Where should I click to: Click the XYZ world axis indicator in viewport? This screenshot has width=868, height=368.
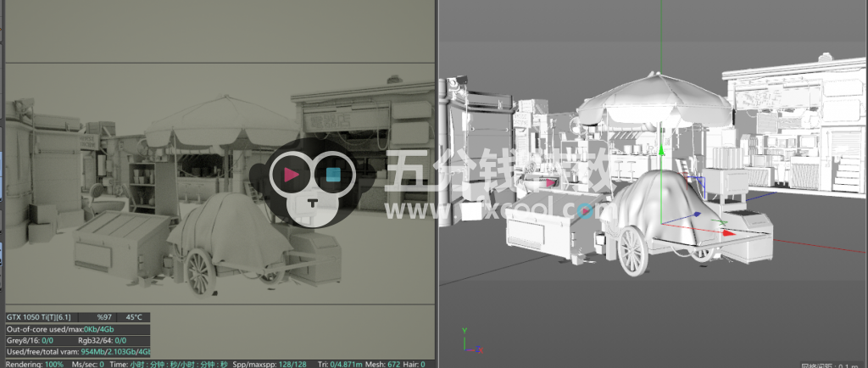pos(471,341)
